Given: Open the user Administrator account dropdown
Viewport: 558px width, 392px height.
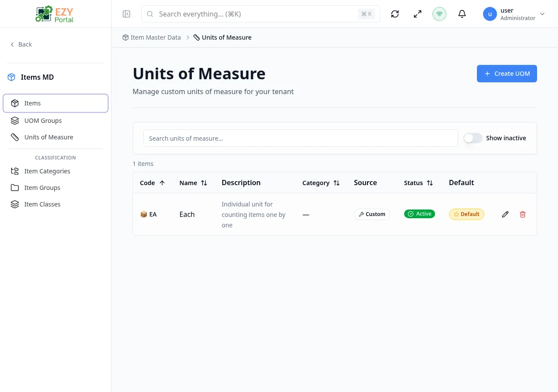Looking at the screenshot, I should 514,14.
